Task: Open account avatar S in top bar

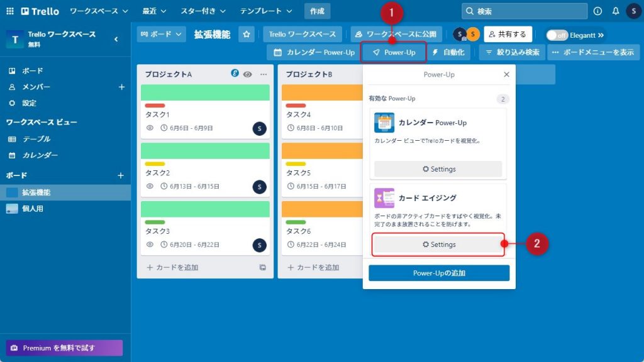Action: (633, 11)
